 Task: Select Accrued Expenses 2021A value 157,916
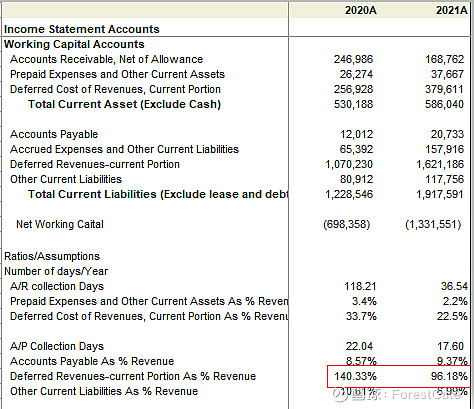point(444,149)
